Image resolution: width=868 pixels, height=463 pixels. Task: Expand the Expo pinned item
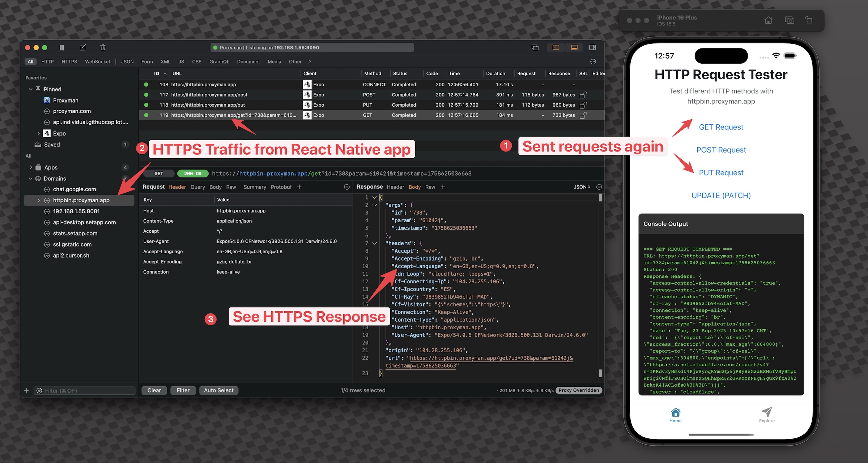point(38,133)
